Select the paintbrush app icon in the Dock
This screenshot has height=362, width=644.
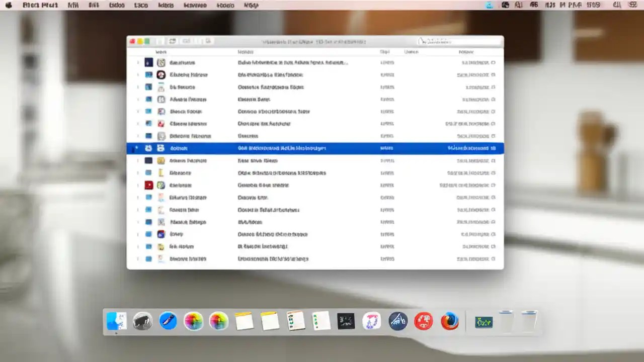click(168, 320)
